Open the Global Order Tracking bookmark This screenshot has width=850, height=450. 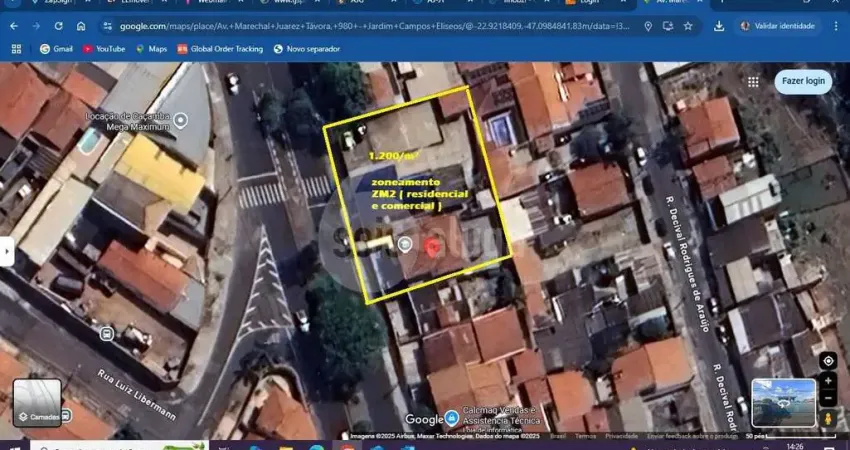pos(220,49)
